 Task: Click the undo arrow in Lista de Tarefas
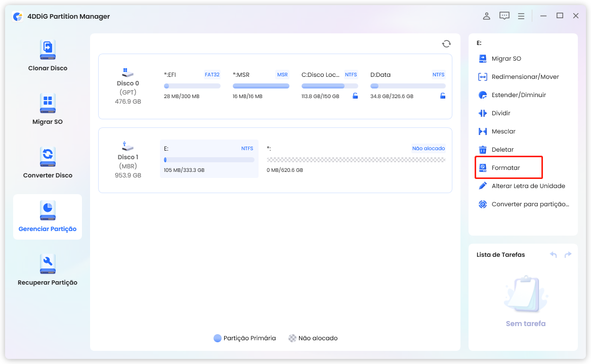pos(553,255)
